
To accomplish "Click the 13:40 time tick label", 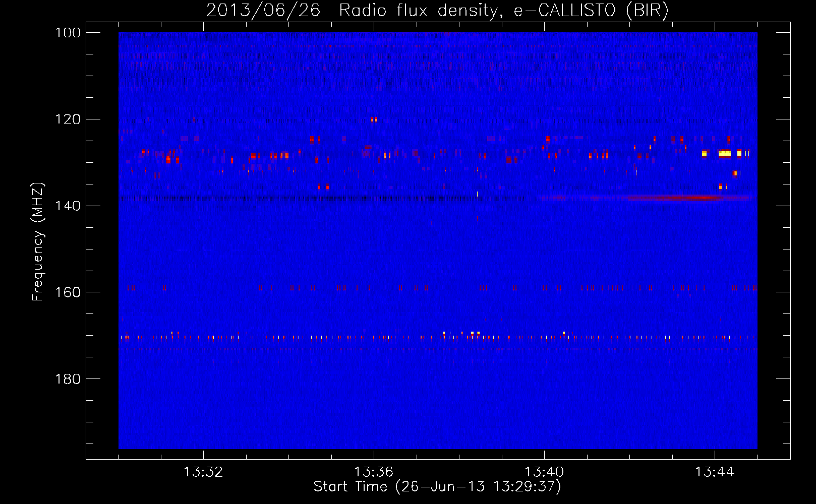I will tap(544, 472).
